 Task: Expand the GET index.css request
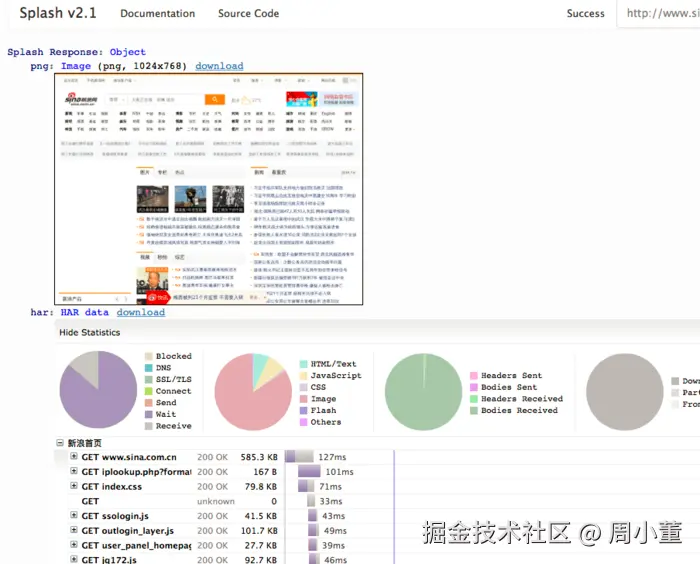pyautogui.click(x=74, y=486)
